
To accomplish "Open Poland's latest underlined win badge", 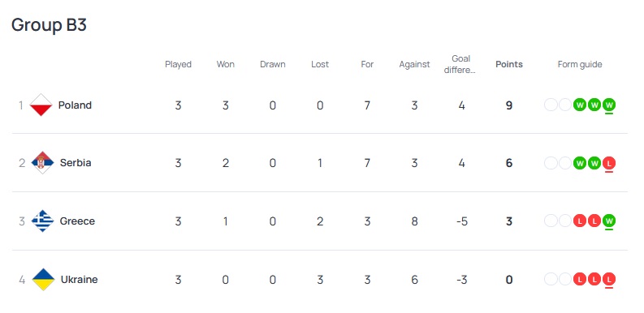I will pyautogui.click(x=609, y=105).
